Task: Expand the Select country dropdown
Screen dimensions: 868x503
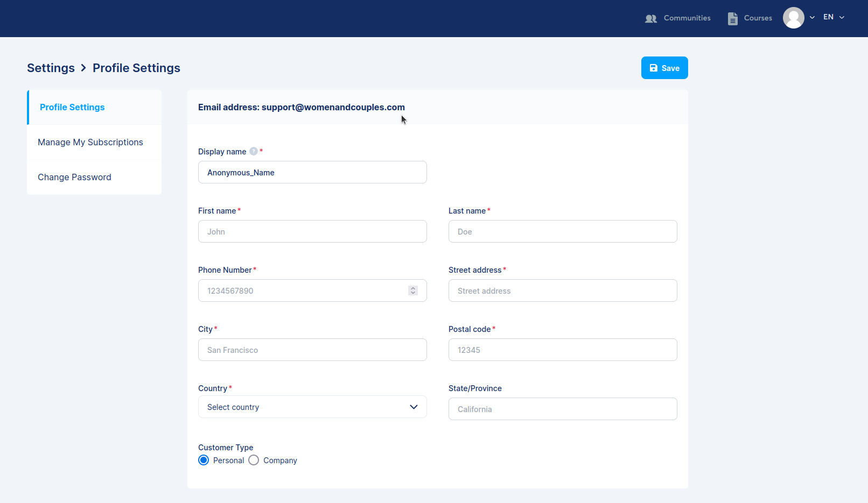Action: point(312,407)
